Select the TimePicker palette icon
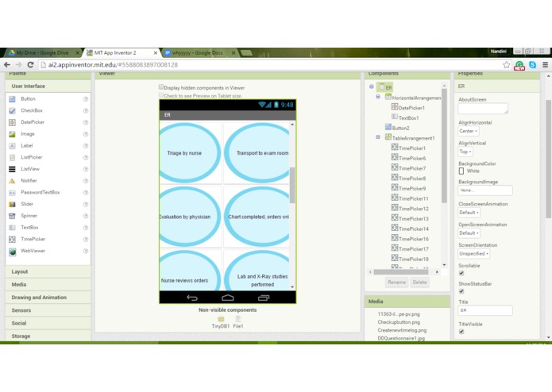Image resolution: width=552 pixels, height=392 pixels. point(12,240)
